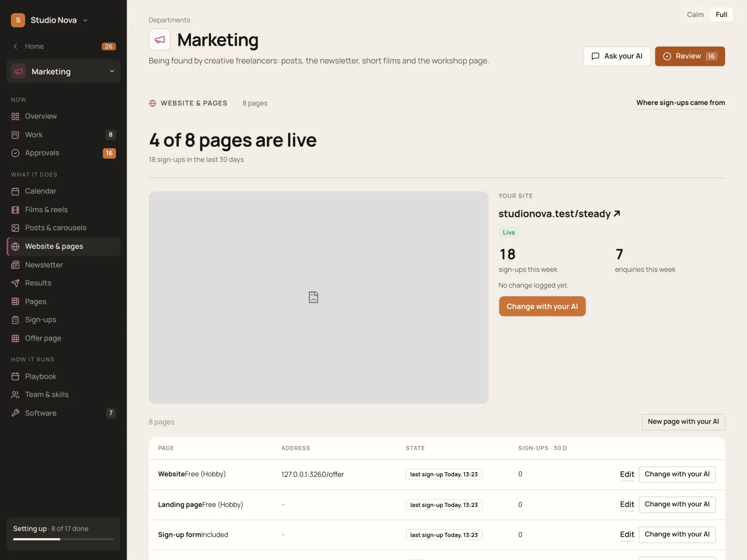Click the broken image icon in preview
Viewport: 747px width, 560px height.
(x=314, y=297)
